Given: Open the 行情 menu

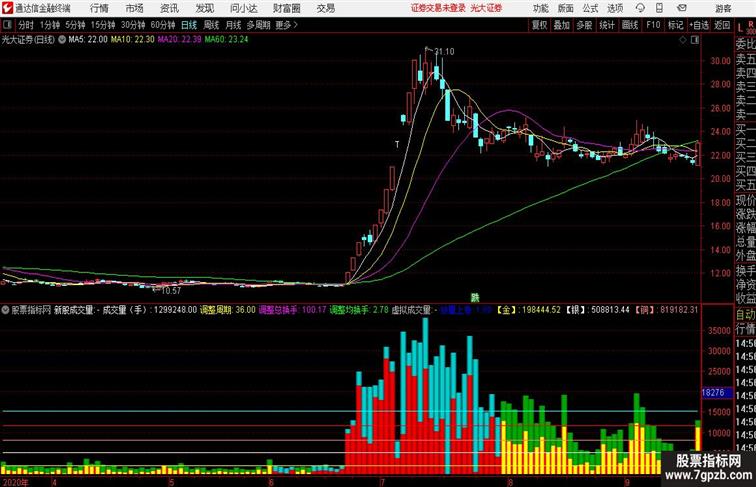Looking at the screenshot, I should pos(99,8).
